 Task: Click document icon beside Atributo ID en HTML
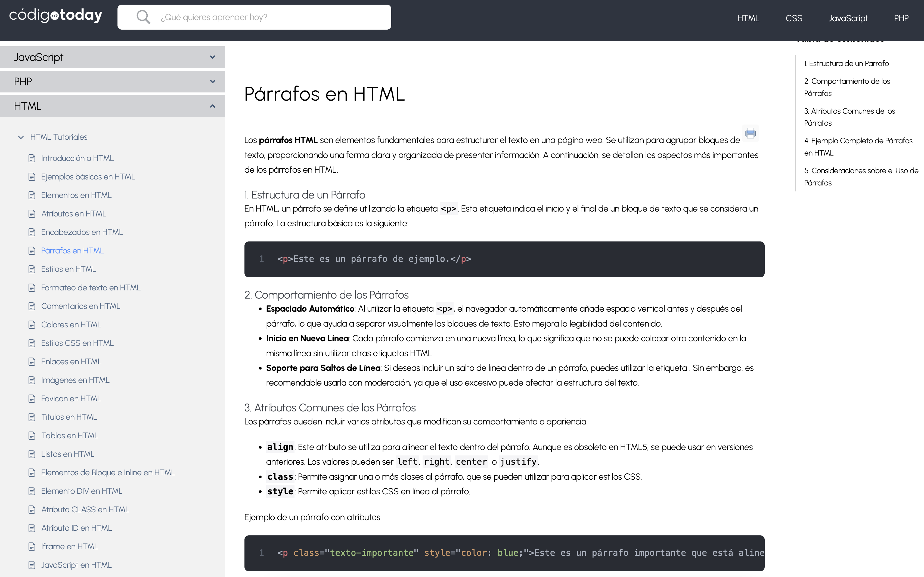tap(32, 529)
